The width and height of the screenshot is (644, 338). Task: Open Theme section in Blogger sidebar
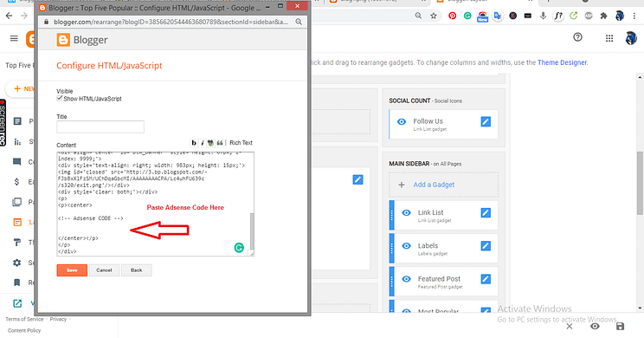tap(17, 242)
